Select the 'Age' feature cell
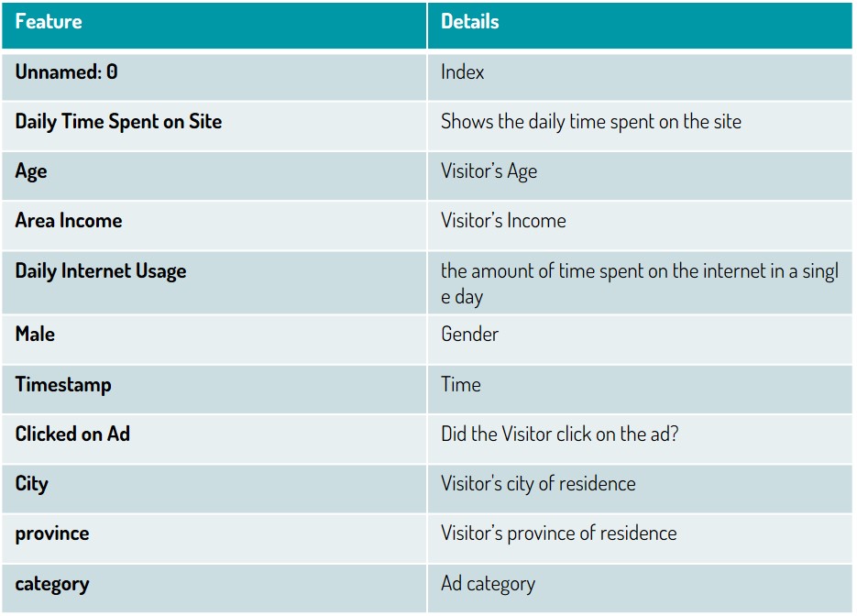The height and width of the screenshot is (616, 857). 214,176
